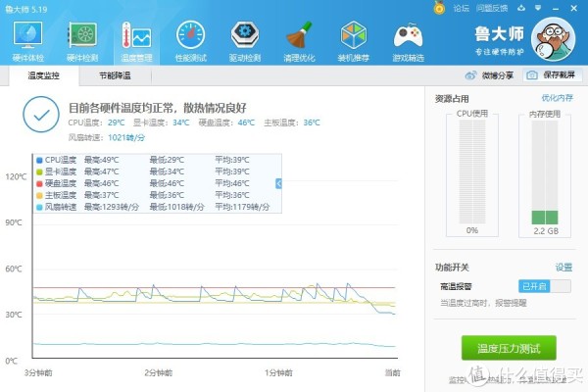Viewport: 588px width, 392px height.
Task: Click 风扇转速 light-blue legend swatch
Action: (39, 207)
